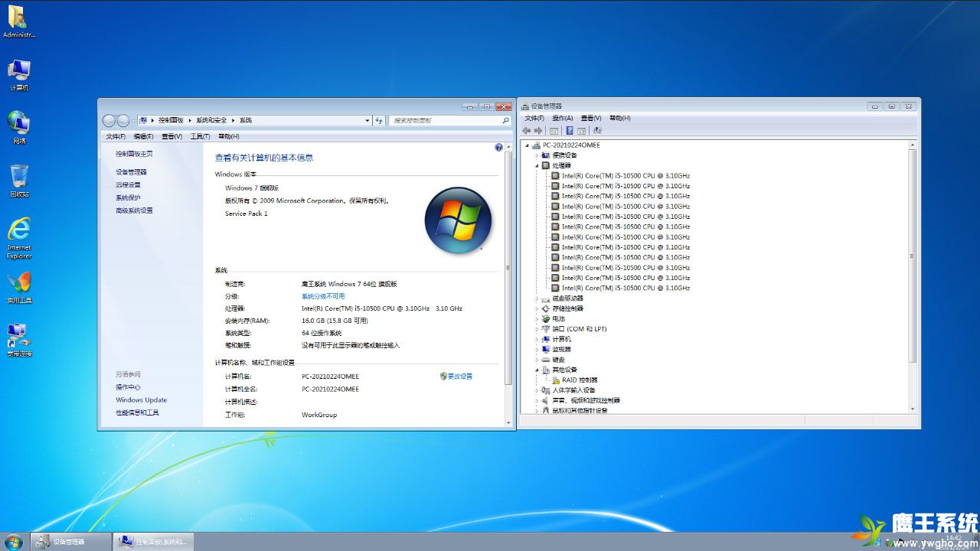
Task: Click the 系统保护 link
Action: click(128, 197)
